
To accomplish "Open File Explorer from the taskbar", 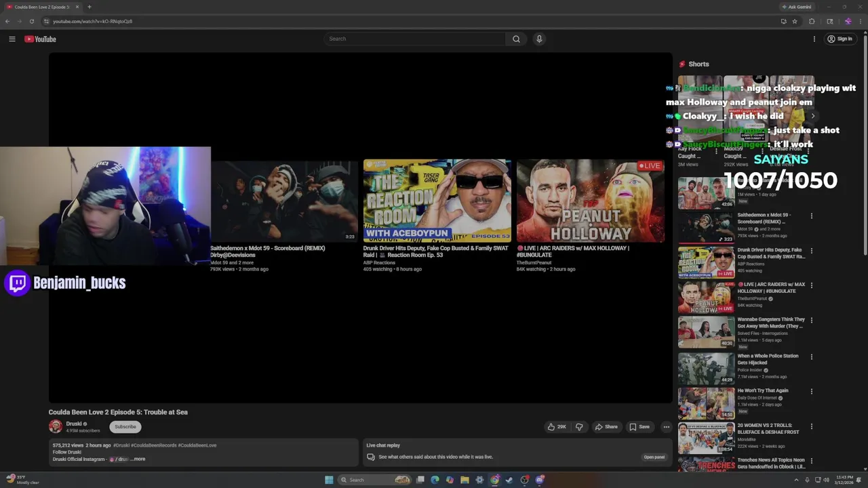I will click(465, 480).
